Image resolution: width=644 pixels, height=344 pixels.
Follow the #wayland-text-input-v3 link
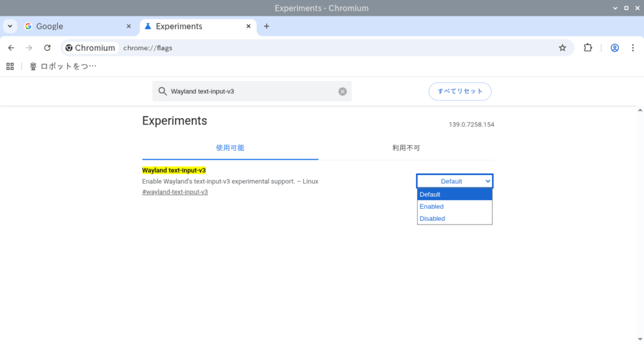coord(175,192)
